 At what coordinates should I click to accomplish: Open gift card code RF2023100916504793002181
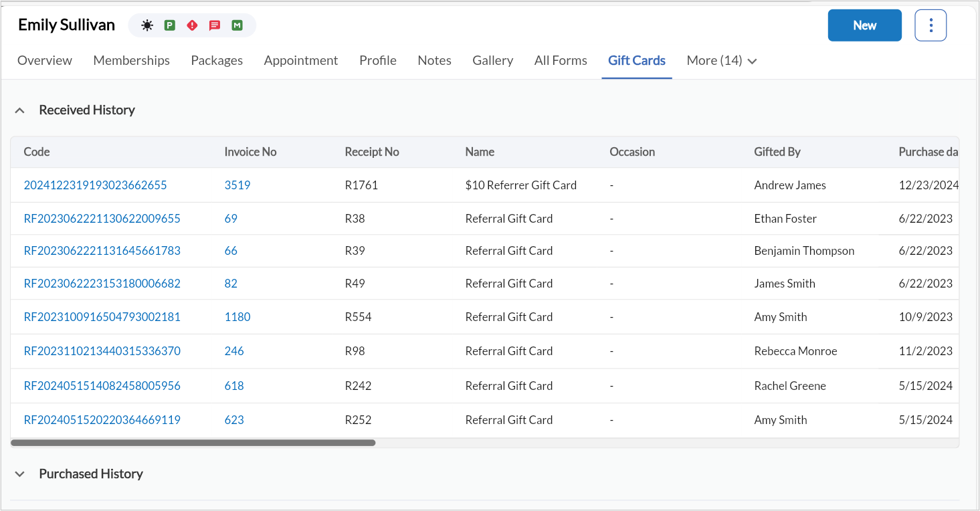pos(102,317)
